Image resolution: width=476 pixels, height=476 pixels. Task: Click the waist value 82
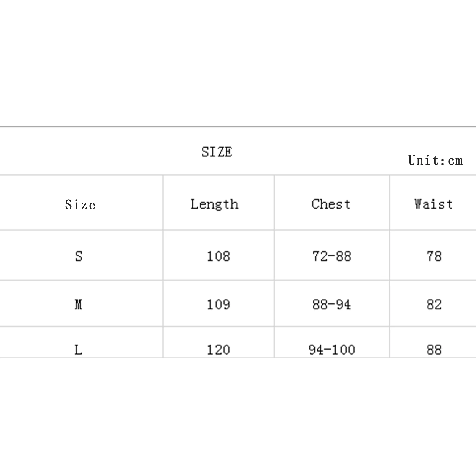tap(434, 304)
